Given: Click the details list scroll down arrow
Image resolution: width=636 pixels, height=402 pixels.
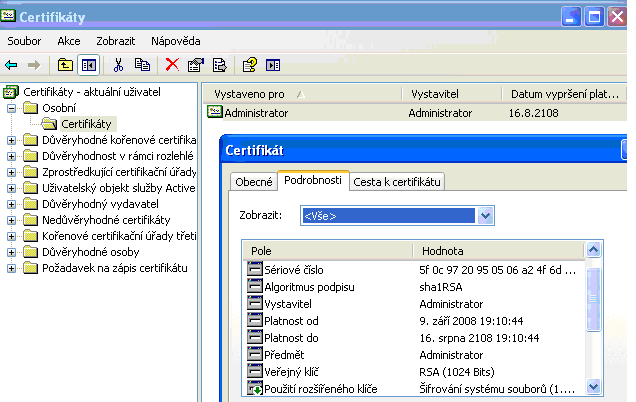Looking at the screenshot, I should (x=593, y=386).
